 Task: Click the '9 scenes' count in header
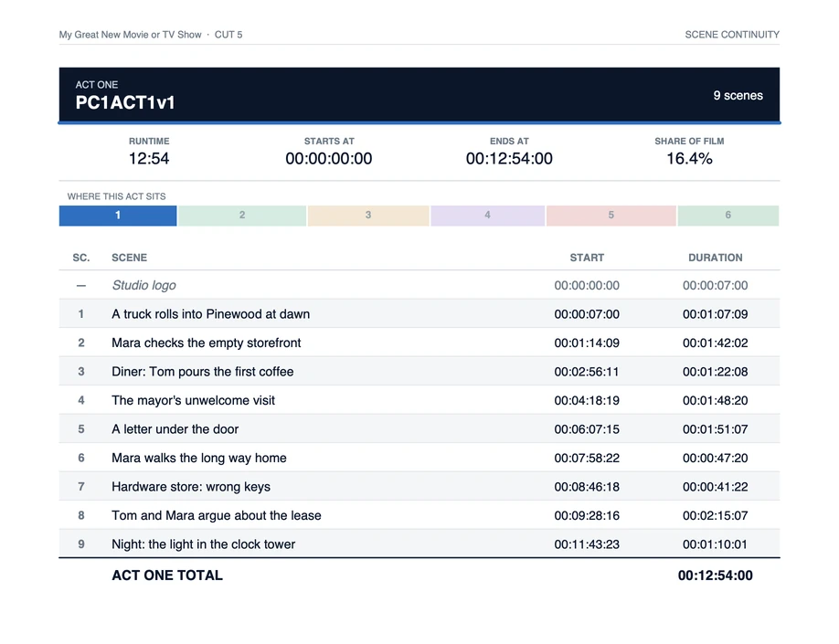coord(738,96)
